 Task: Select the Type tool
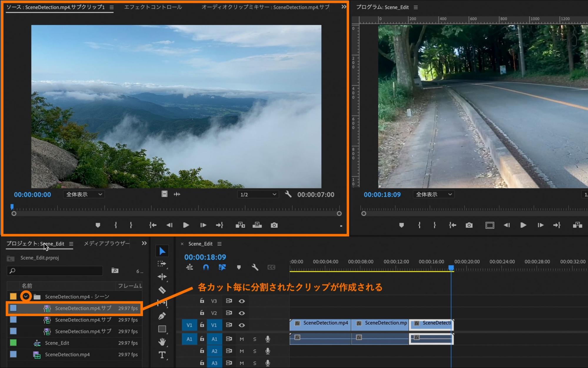(x=162, y=355)
